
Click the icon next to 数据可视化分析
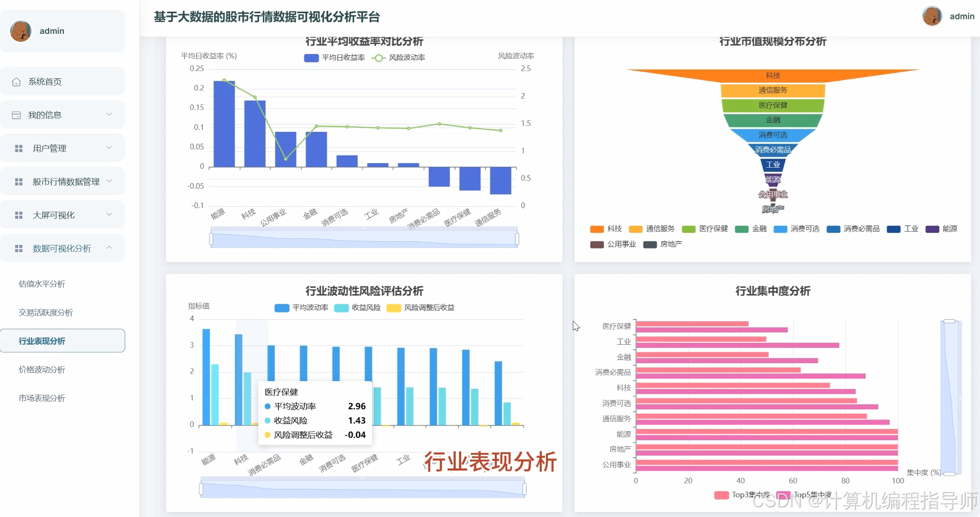point(19,248)
